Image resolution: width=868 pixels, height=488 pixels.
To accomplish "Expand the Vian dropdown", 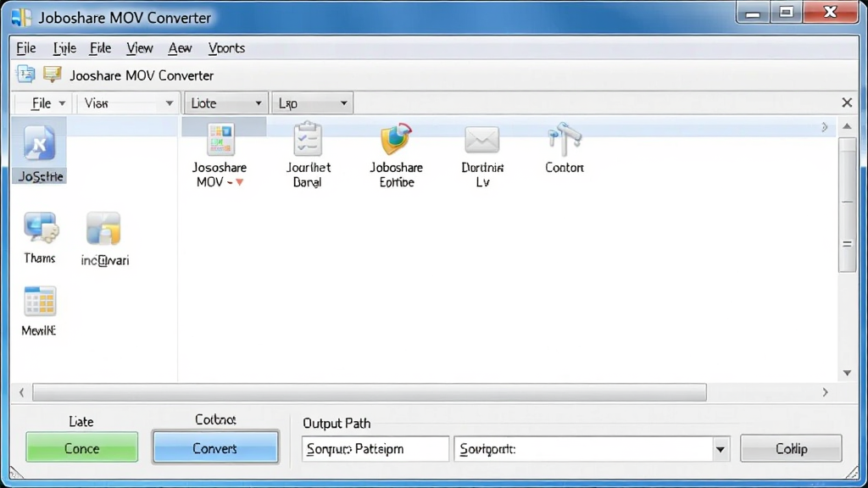I will coord(128,103).
